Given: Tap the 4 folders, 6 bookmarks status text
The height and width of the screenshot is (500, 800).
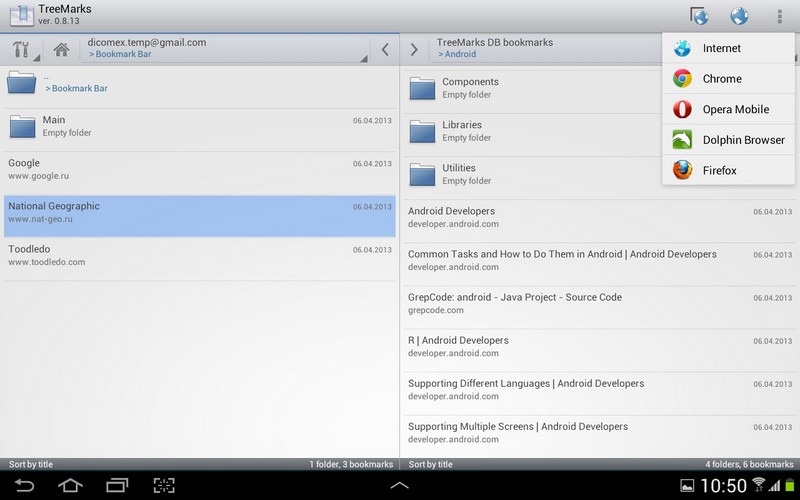Looking at the screenshot, I should [x=749, y=464].
